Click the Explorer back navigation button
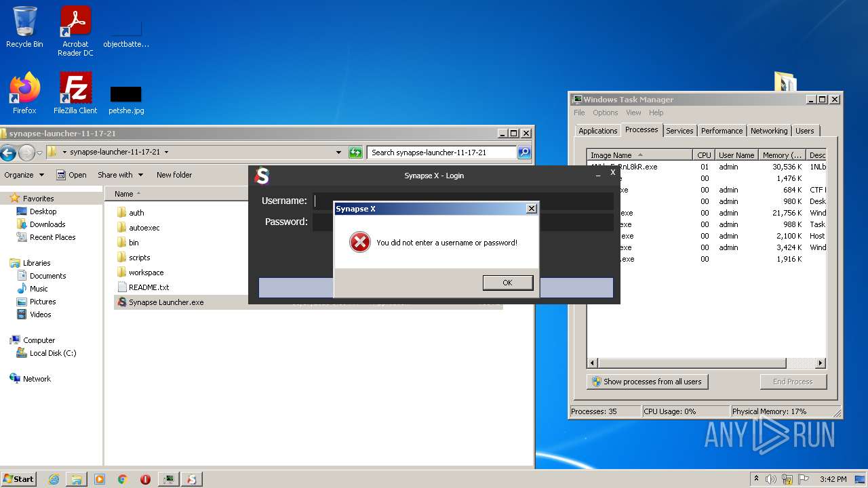 coord(8,152)
